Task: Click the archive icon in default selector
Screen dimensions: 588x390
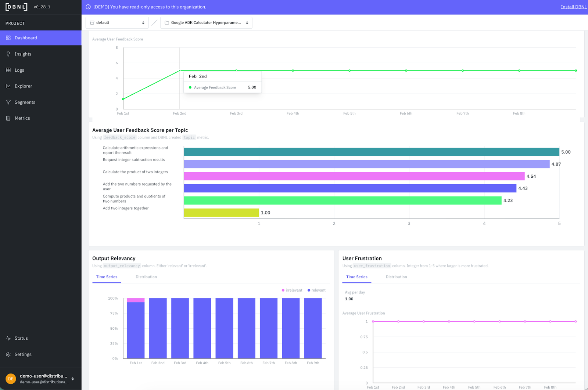Action: point(92,23)
